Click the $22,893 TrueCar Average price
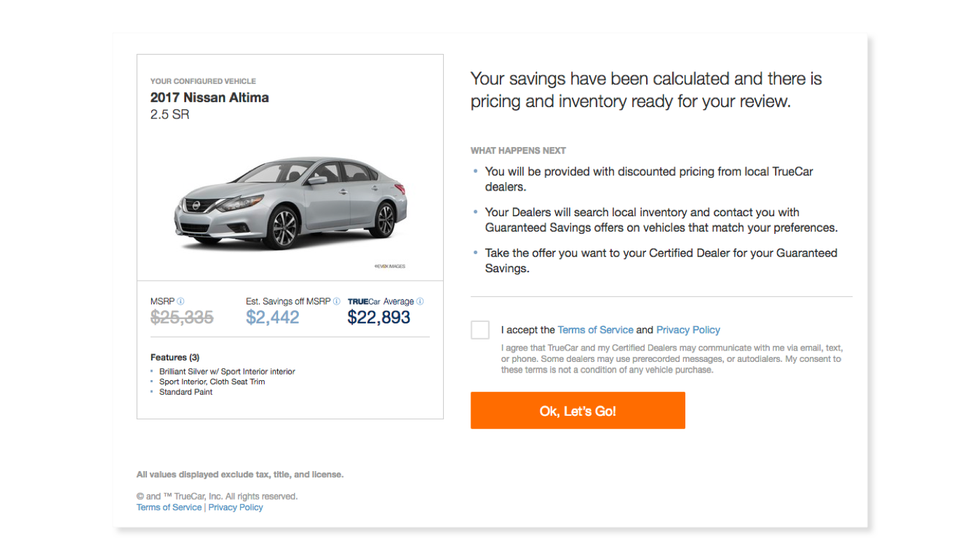This screenshot has height=560, width=980. click(379, 318)
